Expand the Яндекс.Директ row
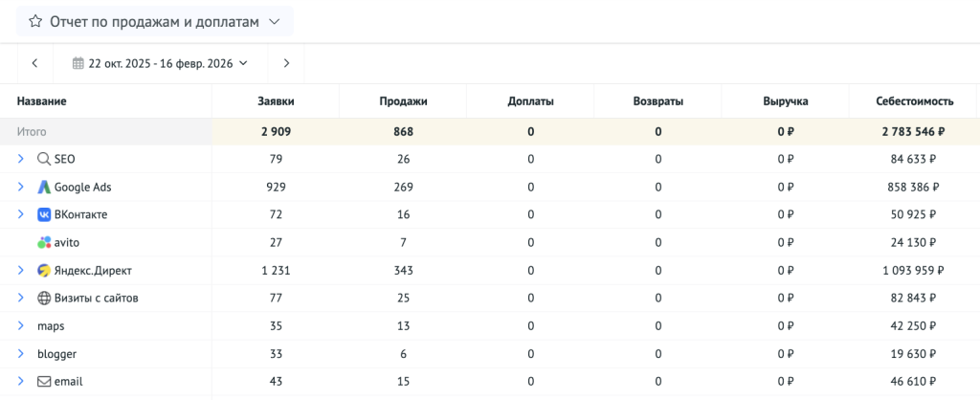980x400 pixels. [21, 271]
